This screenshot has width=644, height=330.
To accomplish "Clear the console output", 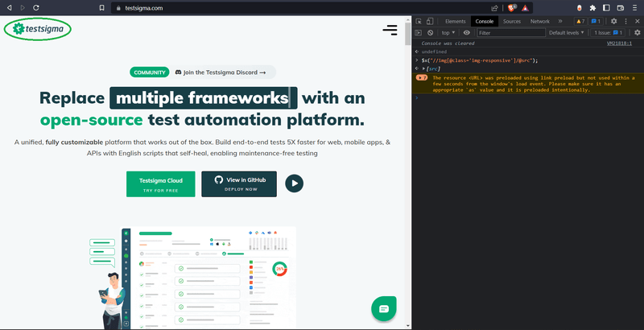I will (430, 32).
